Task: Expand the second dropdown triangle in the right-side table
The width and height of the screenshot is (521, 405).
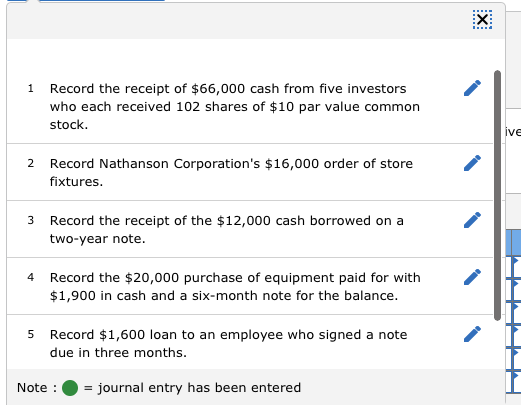Action: 516,283
